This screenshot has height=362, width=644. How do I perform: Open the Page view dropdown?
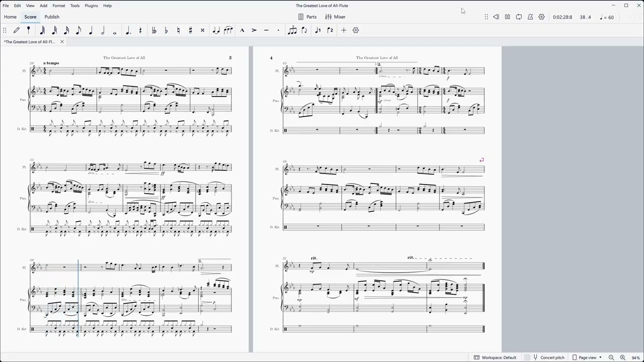click(x=587, y=357)
